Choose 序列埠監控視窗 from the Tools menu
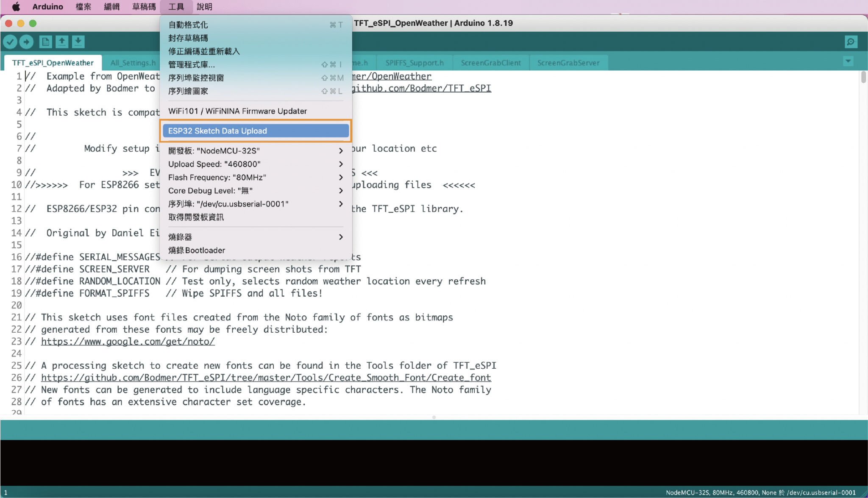868x498 pixels. [x=196, y=78]
